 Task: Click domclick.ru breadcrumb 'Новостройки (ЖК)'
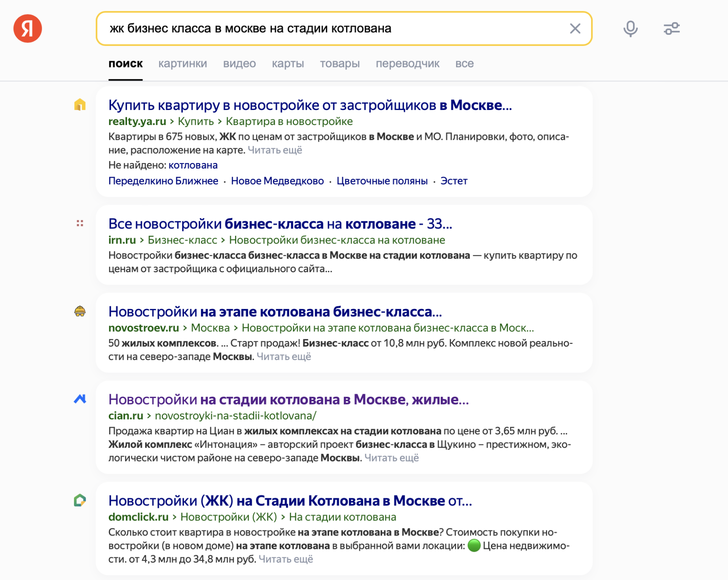[229, 517]
